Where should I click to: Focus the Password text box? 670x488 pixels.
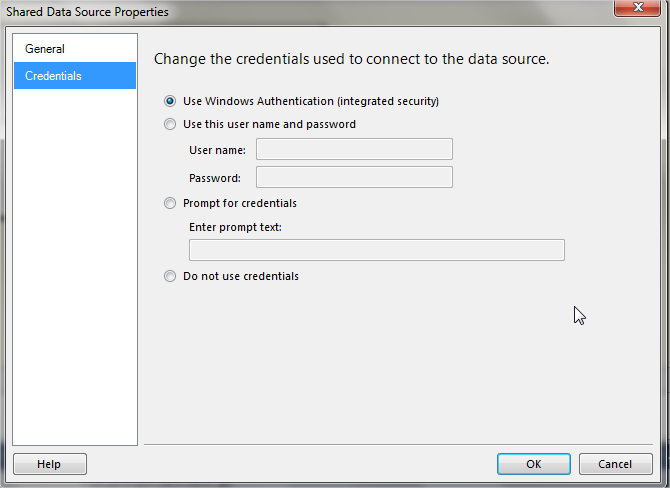coord(354,178)
